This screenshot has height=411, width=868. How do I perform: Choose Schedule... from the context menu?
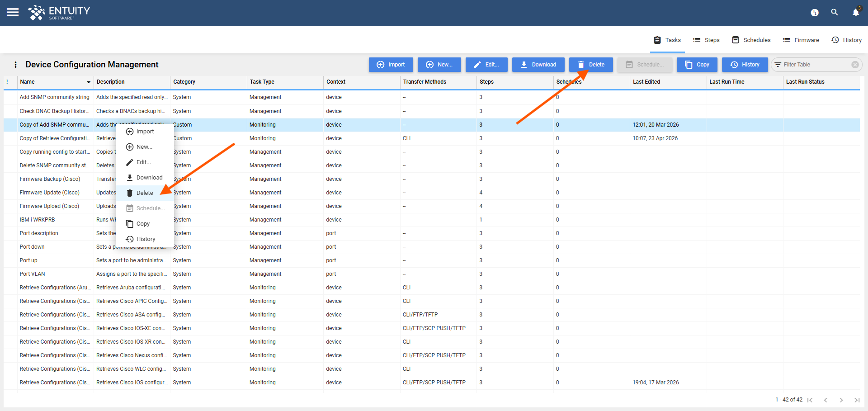(x=145, y=208)
